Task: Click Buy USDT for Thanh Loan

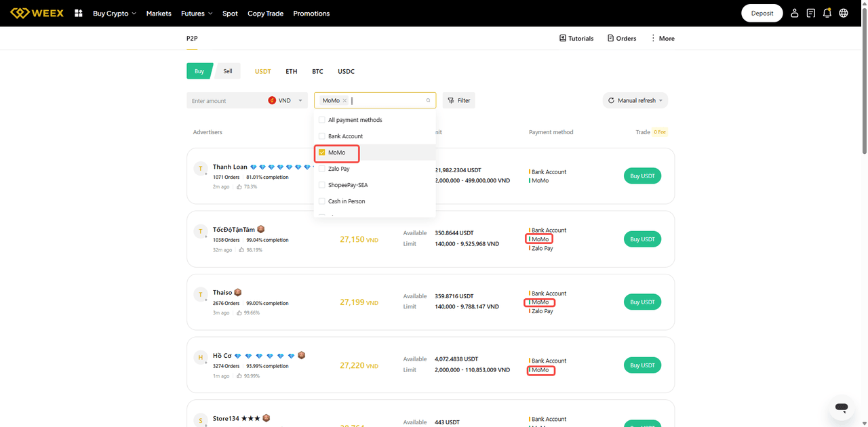Action: 642,176
